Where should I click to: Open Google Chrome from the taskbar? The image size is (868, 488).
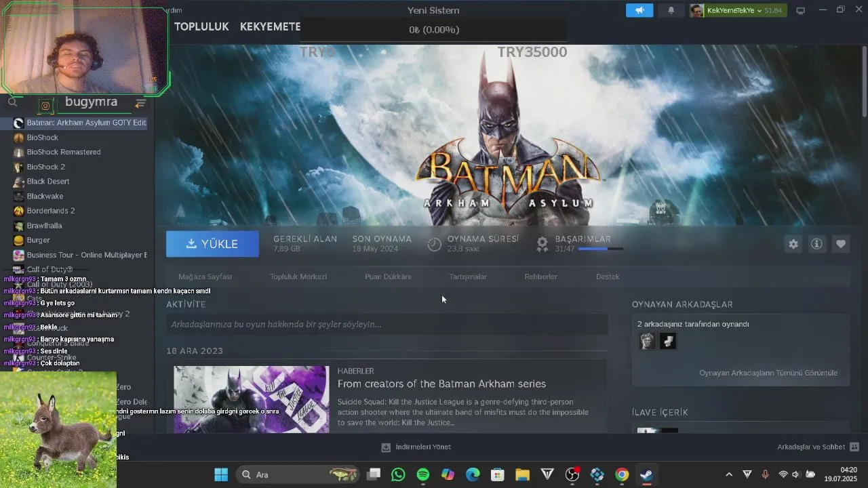(622, 474)
